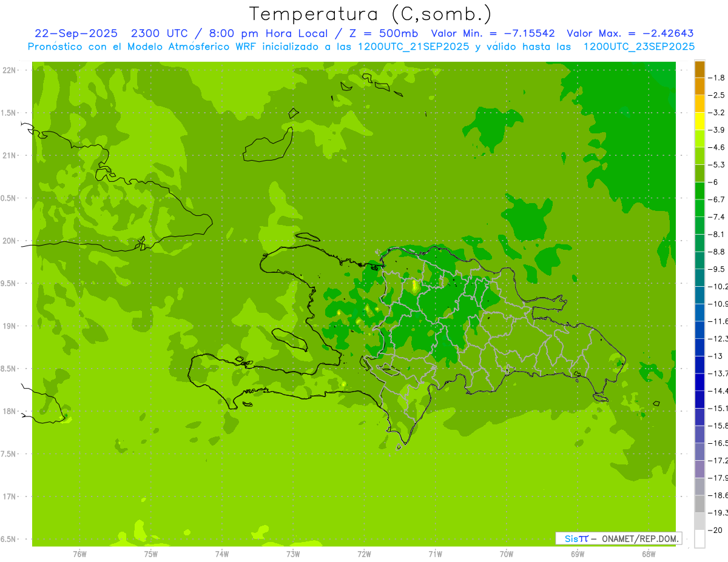Click the yellow swatch between -3.2 and -3.9
Screen dimensions: 728x562
pos(699,121)
